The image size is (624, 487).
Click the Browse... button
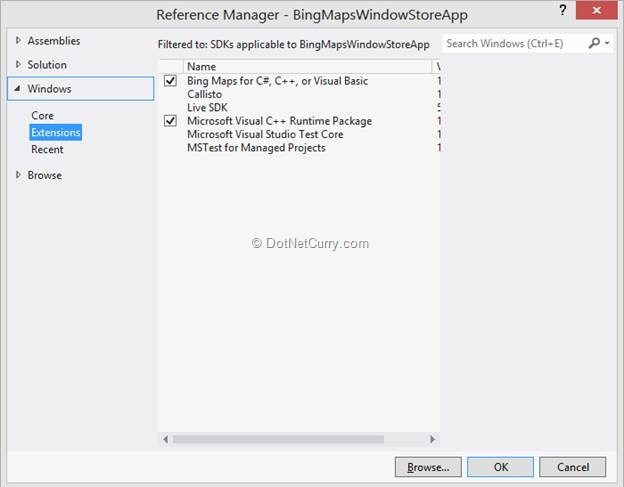[428, 467]
